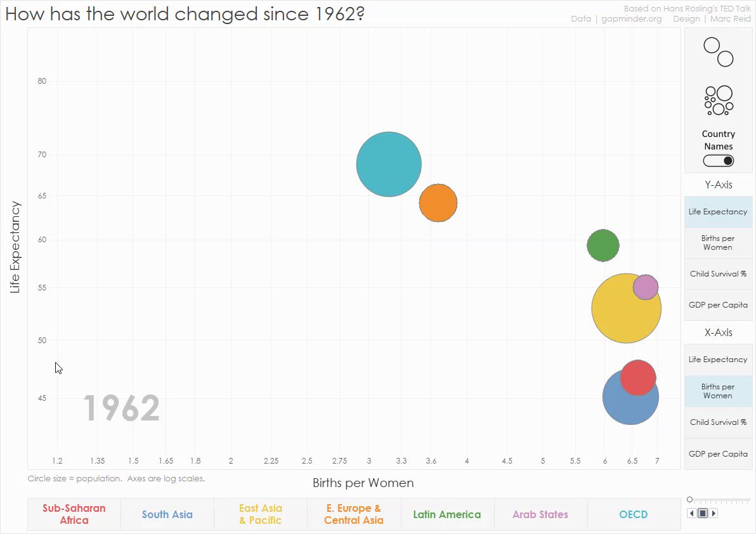Select the teal OECD bubble
Image resolution: width=756 pixels, height=534 pixels.
point(389,164)
